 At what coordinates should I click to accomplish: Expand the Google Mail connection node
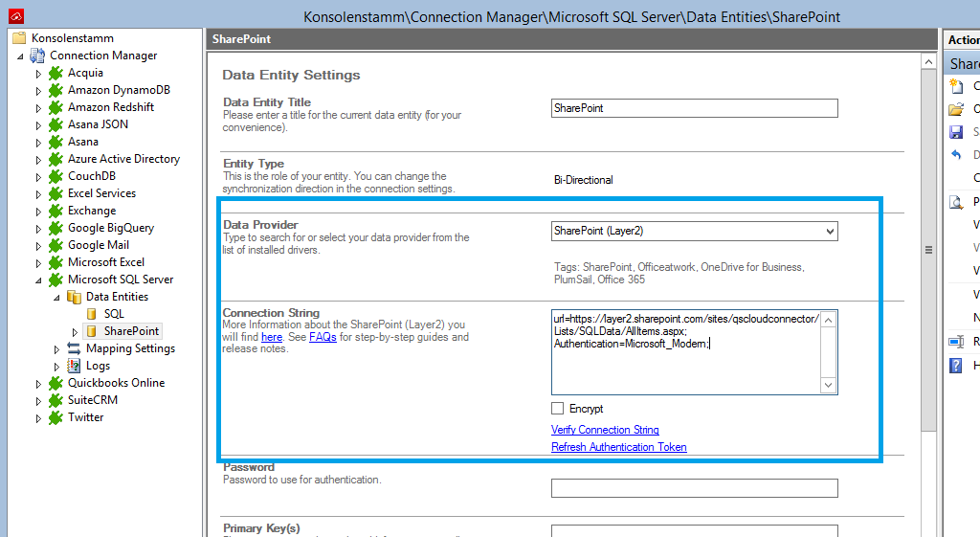click(x=38, y=246)
